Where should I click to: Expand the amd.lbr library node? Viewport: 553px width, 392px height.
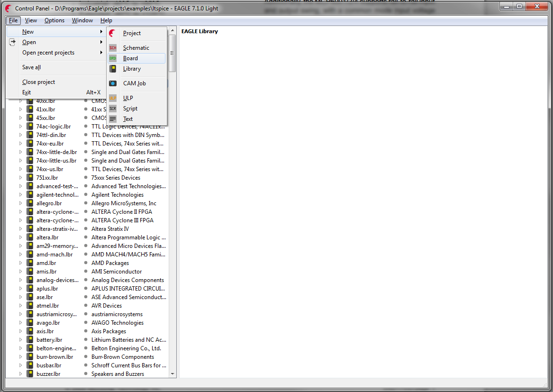pos(20,263)
